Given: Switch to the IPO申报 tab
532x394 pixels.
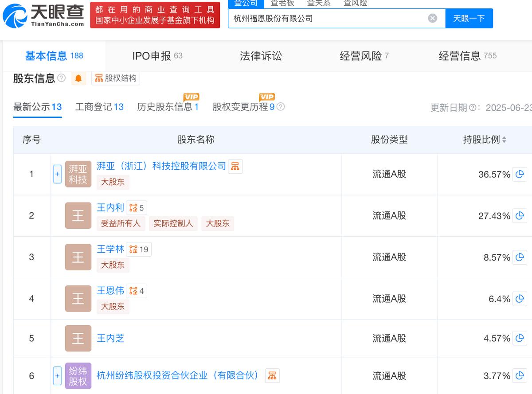Looking at the screenshot, I should click(x=157, y=56).
